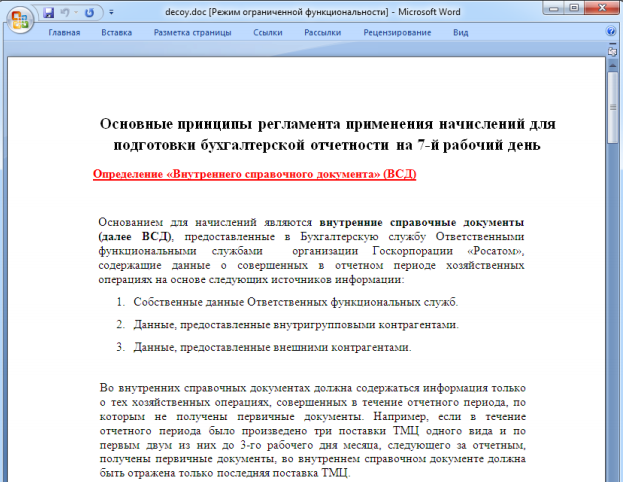Viewport: 623px width, 482px height.
Task: Select the Разметка страницы tab
Action: (192, 32)
